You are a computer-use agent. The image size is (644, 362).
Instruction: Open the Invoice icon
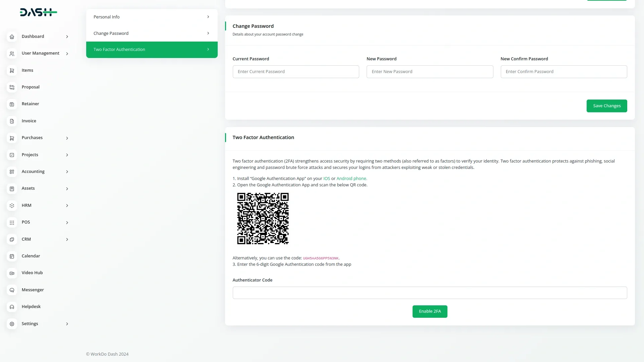[x=12, y=121]
